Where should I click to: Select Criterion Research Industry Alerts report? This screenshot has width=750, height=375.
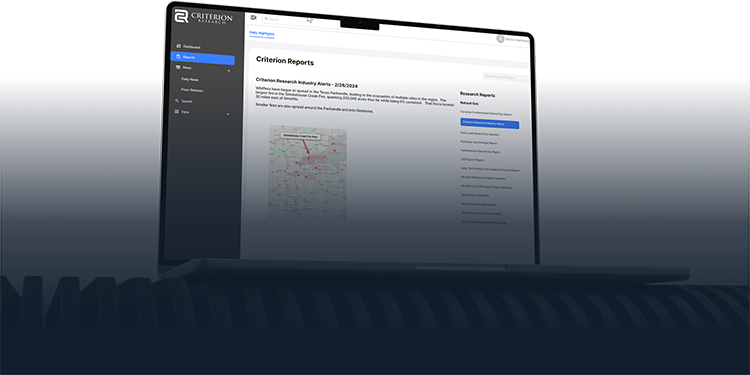[x=489, y=124]
